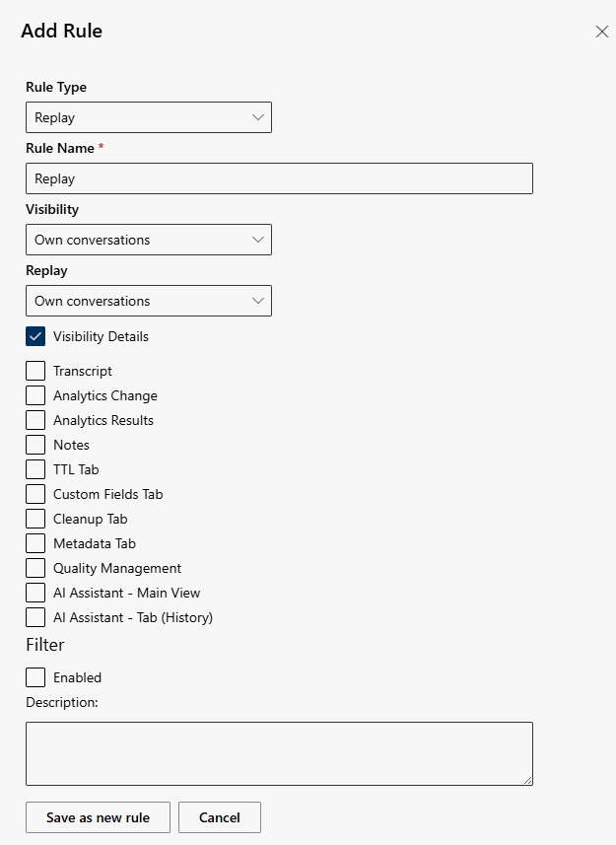This screenshot has height=845, width=616.
Task: Toggle the Filter Enabled checkbox
Action: (35, 677)
